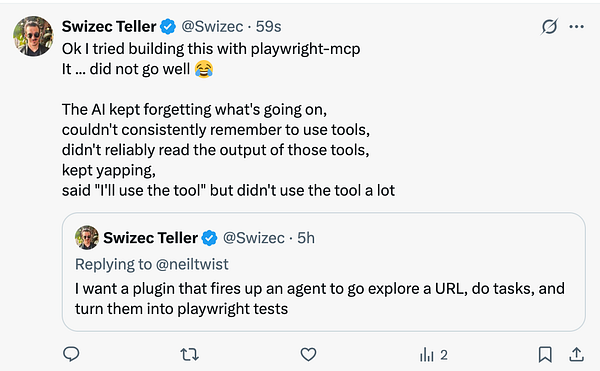Bookmark this tweet
The width and height of the screenshot is (600, 371).
[545, 355]
